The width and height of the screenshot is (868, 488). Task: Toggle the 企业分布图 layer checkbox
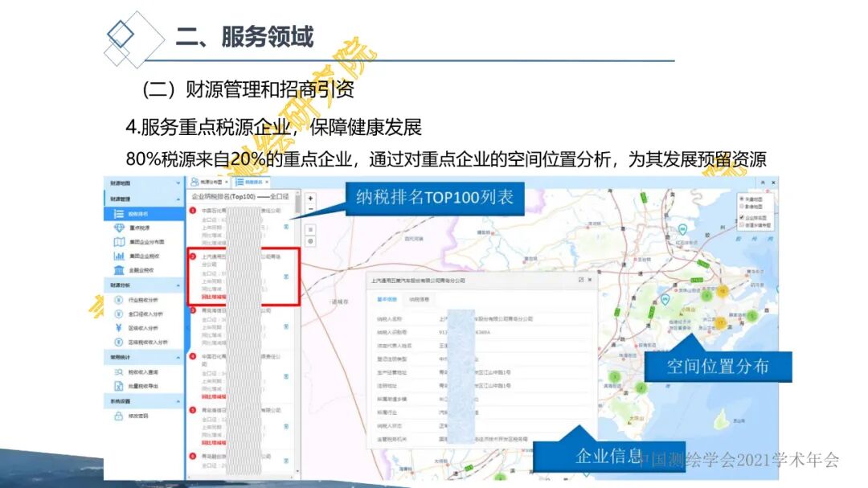pyautogui.click(x=742, y=218)
